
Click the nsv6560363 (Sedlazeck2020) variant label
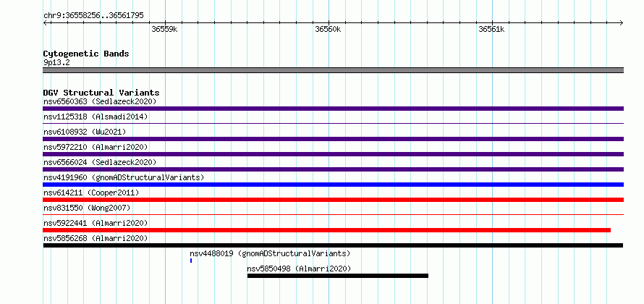100,101
